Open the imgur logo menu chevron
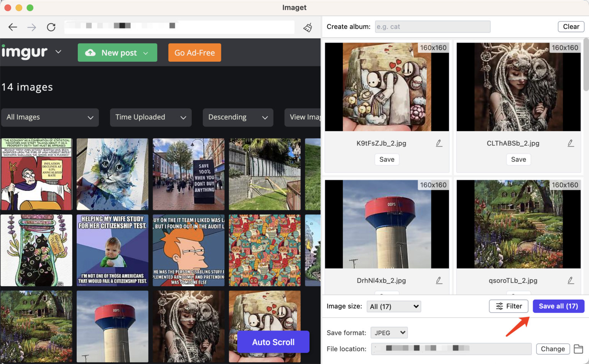Image resolution: width=589 pixels, height=364 pixels. 58,51
